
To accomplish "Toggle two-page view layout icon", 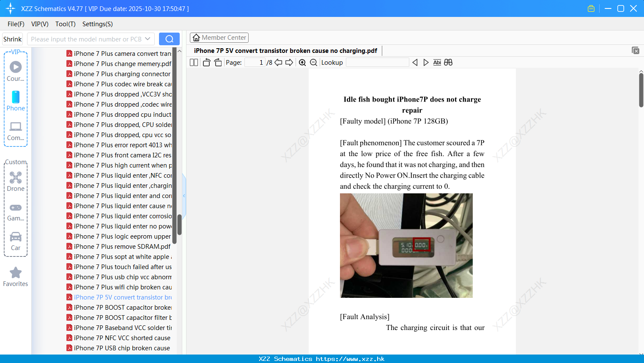I will [x=194, y=62].
